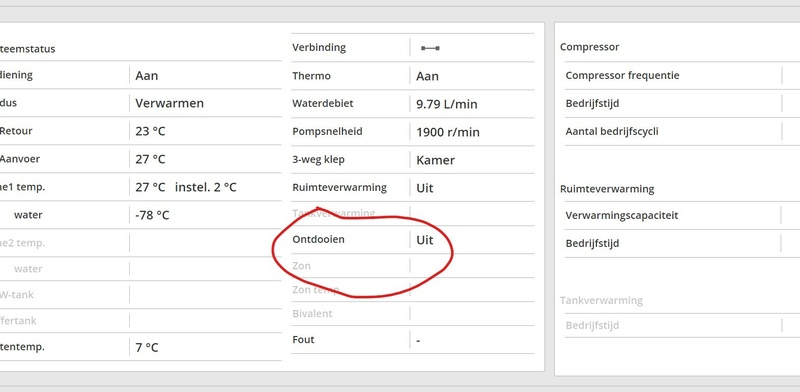This screenshot has height=392, width=800.
Task: Click the 'Pompsnelheid' label
Action: pos(327,131)
